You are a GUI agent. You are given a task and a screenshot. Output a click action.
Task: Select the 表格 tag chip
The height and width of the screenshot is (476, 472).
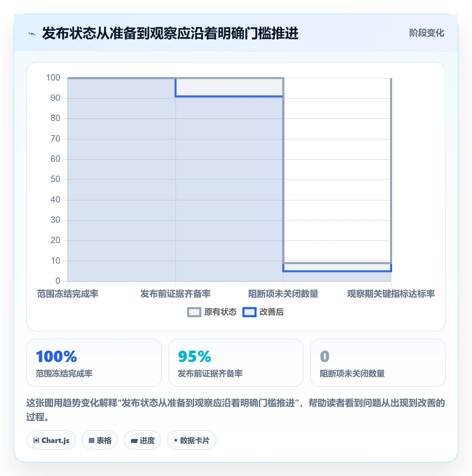pyautogui.click(x=100, y=440)
